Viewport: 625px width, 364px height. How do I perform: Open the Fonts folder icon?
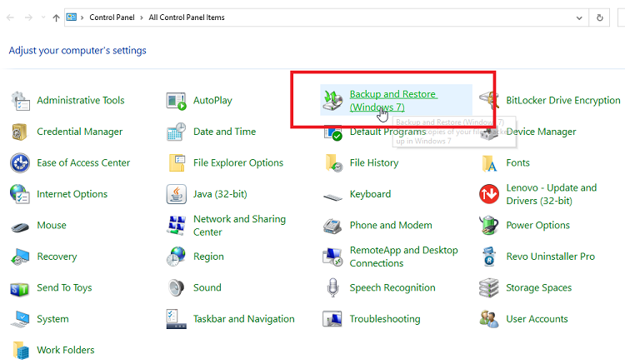tap(489, 163)
